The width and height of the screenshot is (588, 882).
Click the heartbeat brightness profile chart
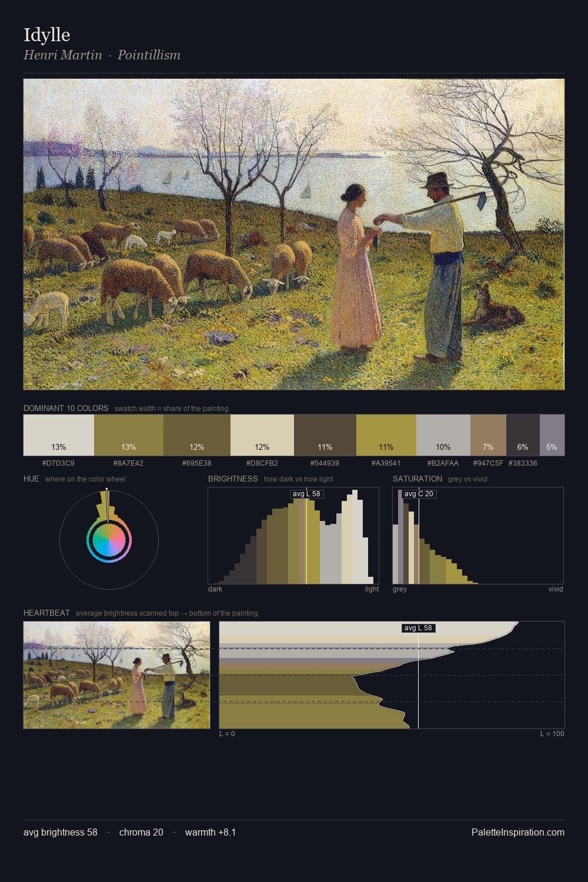(x=392, y=675)
